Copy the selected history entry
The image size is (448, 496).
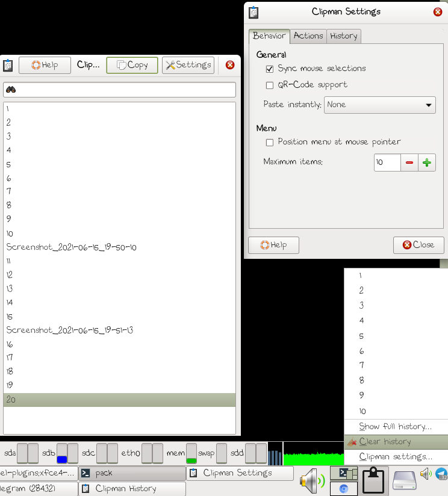pos(132,65)
